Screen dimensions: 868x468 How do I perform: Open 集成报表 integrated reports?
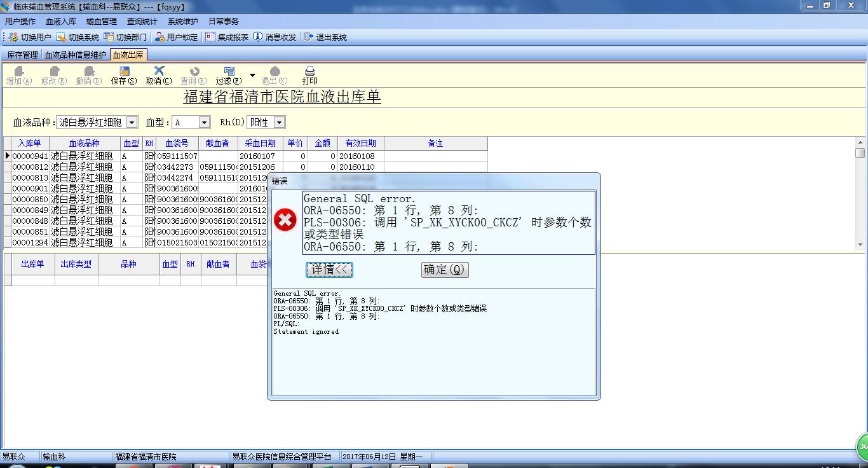click(227, 37)
